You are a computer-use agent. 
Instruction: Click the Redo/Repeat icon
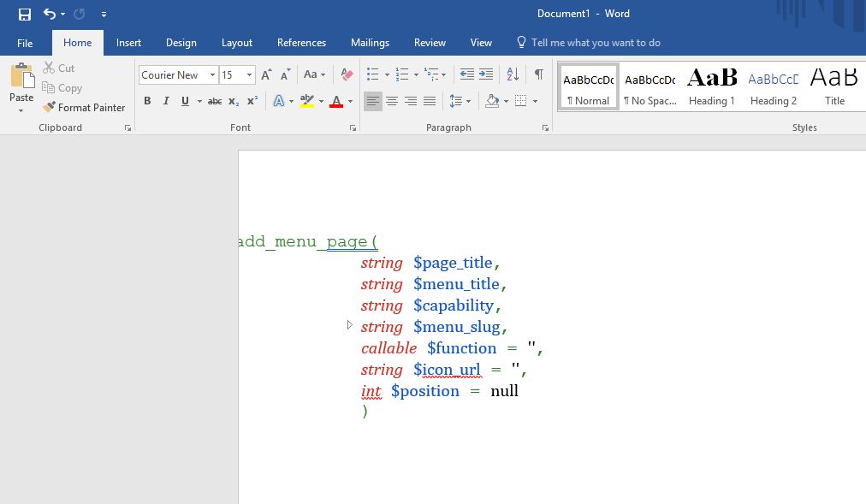point(80,15)
